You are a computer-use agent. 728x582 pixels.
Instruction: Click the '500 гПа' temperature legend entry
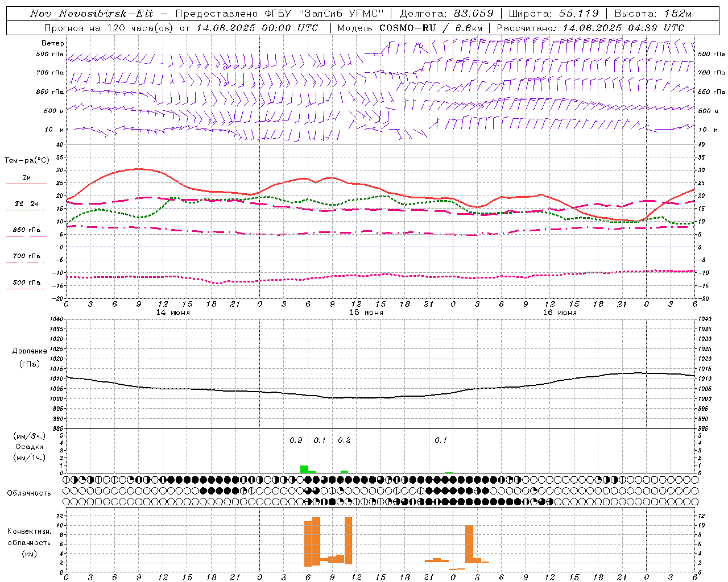[27, 282]
